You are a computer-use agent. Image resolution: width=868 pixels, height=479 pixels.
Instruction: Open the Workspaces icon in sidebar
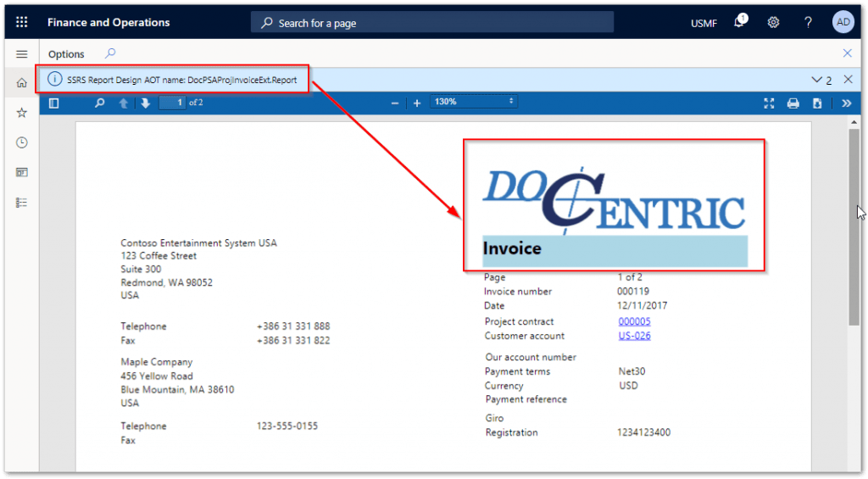[x=21, y=173]
